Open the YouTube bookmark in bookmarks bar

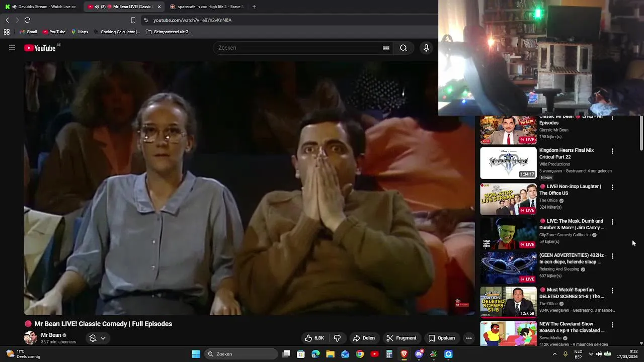click(x=54, y=32)
